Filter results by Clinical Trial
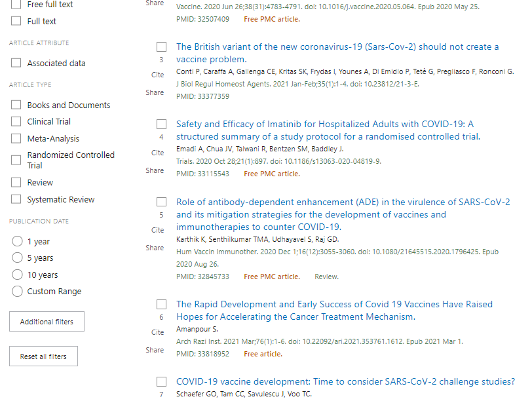Image resolution: width=532 pixels, height=401 pixels. (x=16, y=121)
